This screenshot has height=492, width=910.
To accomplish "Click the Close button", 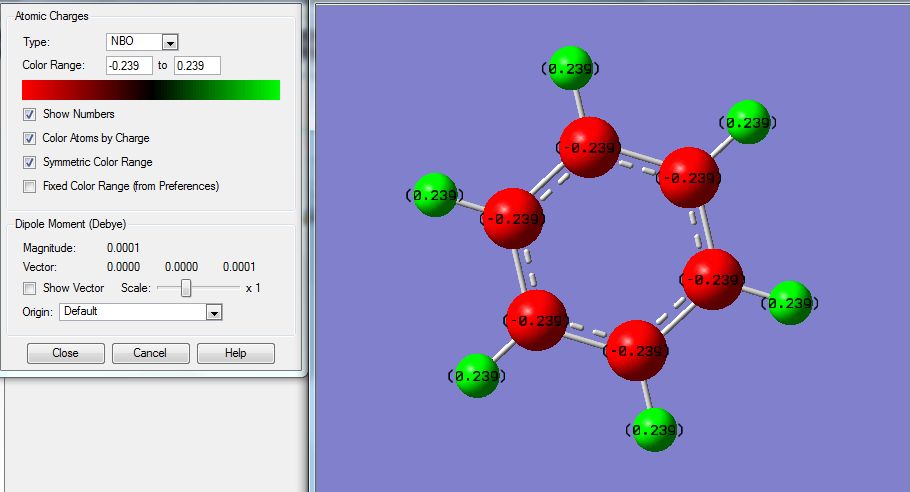I will click(66, 353).
